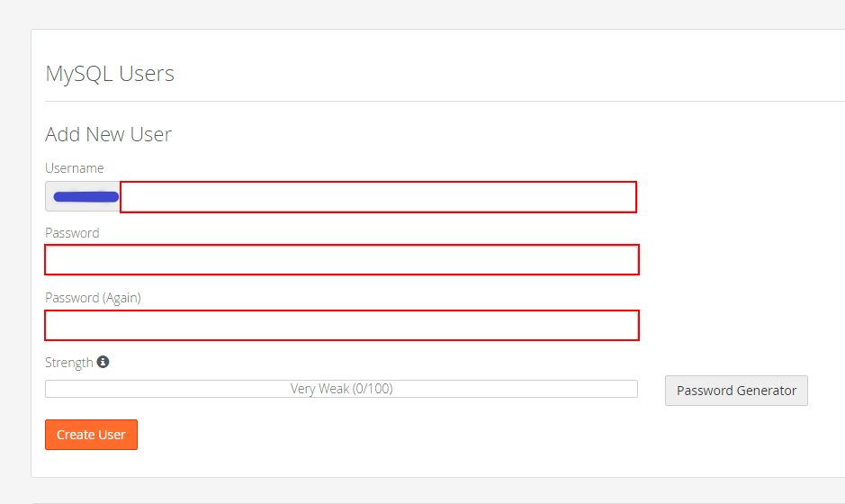Click the Username input field

(378, 197)
